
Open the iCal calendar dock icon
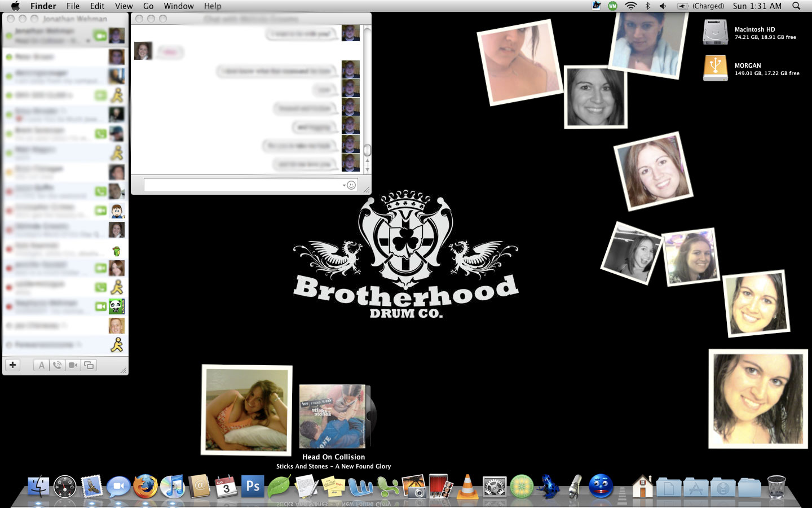click(x=226, y=486)
